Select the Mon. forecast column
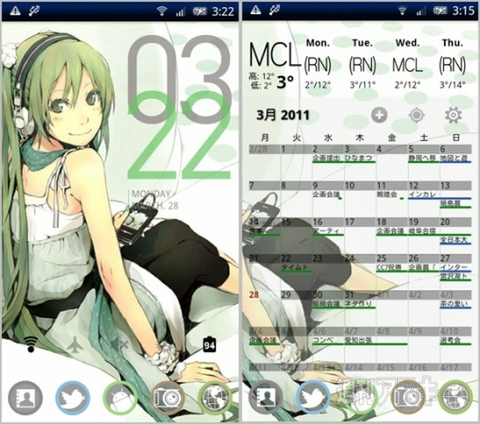The image size is (480, 424). [318, 64]
